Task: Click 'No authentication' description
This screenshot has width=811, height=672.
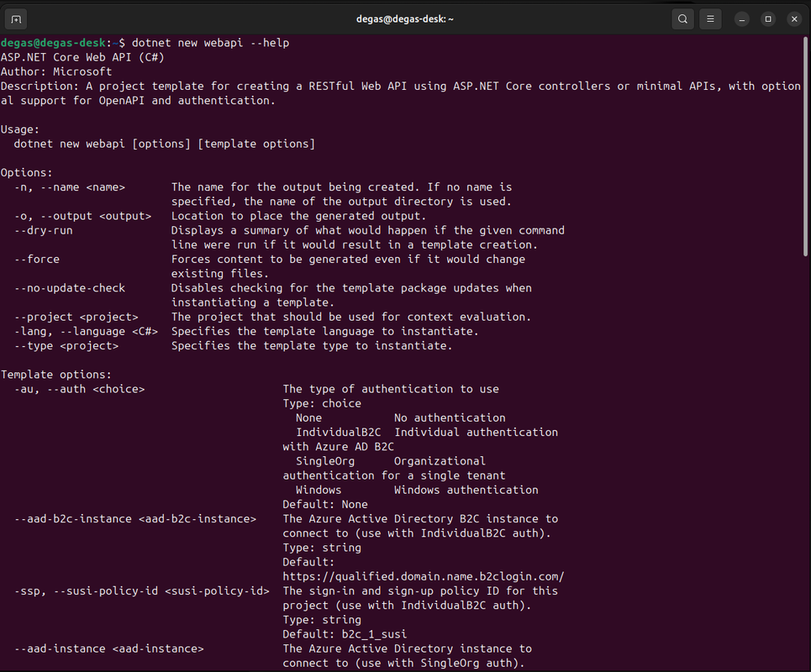Action: tap(450, 417)
